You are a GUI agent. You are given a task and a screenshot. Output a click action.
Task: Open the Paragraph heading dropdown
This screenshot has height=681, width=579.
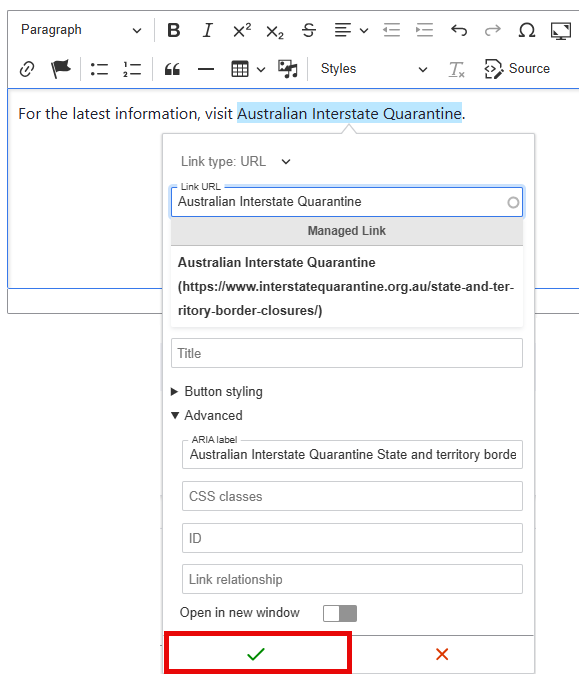pyautogui.click(x=81, y=30)
